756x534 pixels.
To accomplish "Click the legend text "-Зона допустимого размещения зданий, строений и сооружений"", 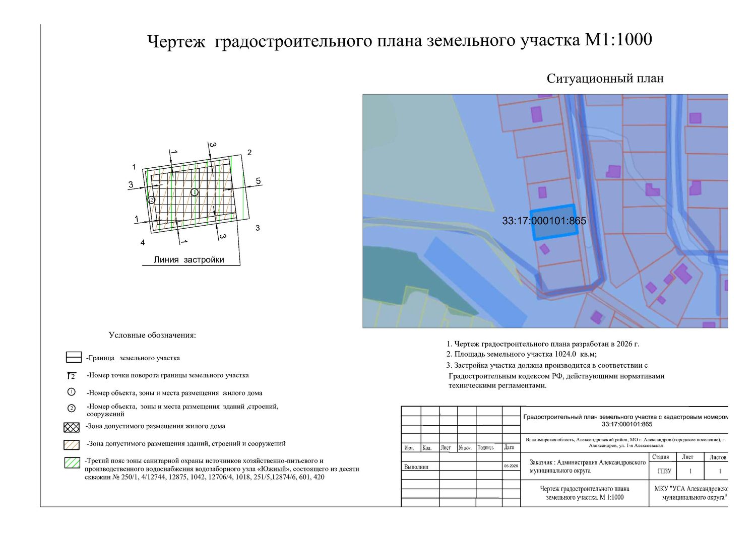I will click(x=186, y=444).
